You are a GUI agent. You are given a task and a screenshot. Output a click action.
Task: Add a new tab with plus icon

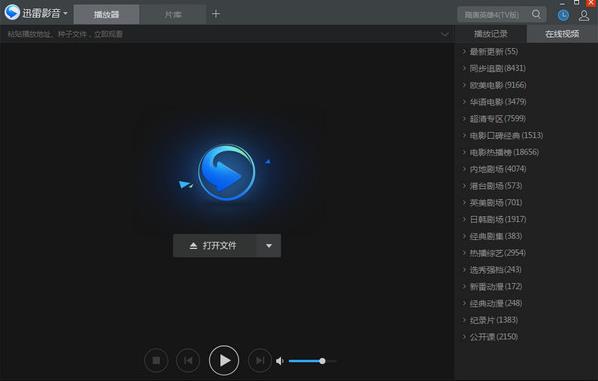tap(215, 14)
